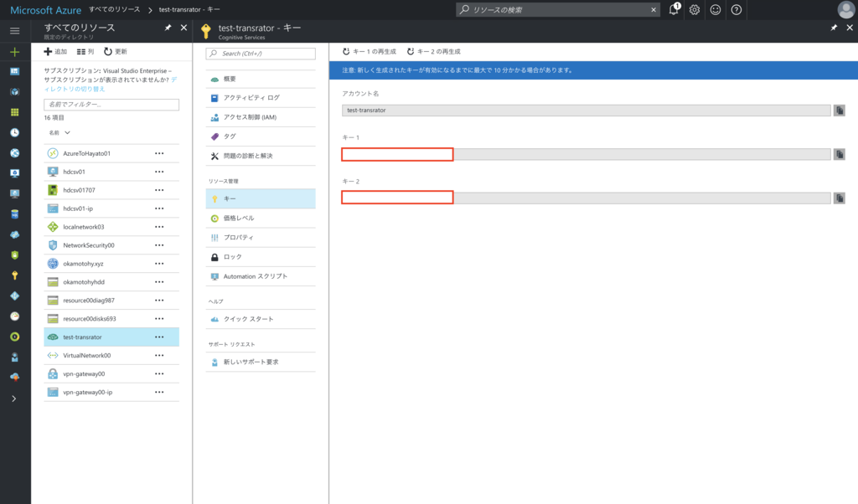Open more options for hdcsv01707

[x=159, y=190]
